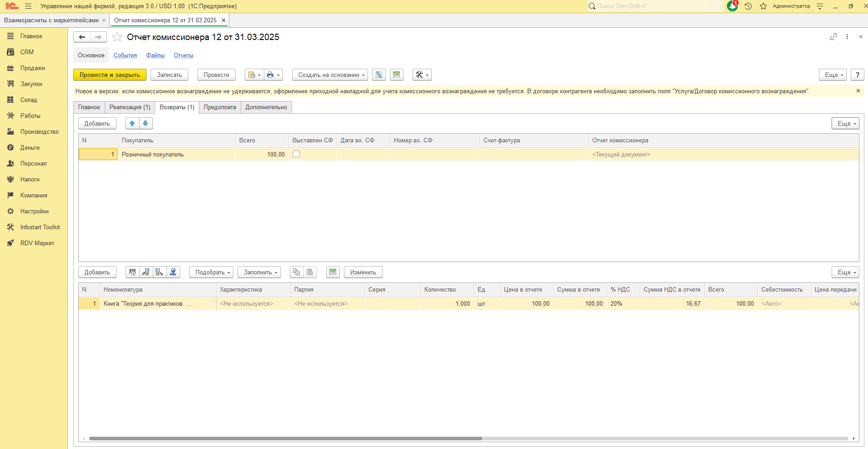868x449 pixels.
Task: Open notifications bell in title bar
Action: click(x=732, y=6)
